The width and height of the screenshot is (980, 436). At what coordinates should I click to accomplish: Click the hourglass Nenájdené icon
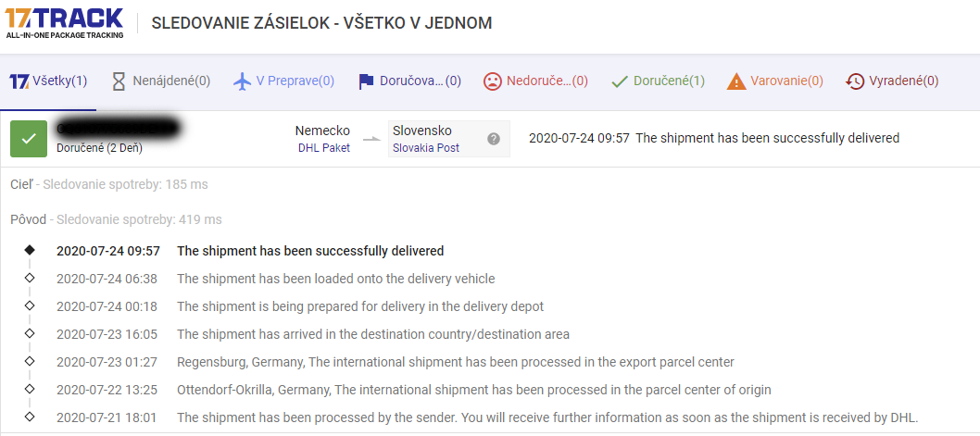coord(118,81)
